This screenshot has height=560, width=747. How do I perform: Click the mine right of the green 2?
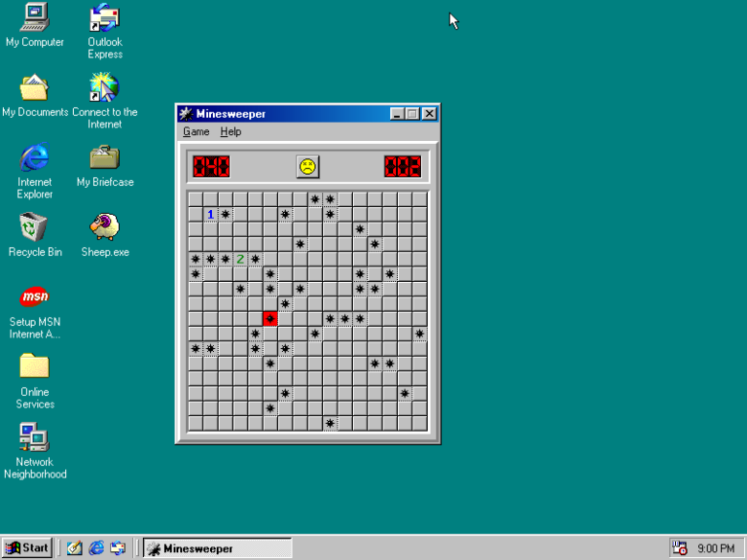256,259
